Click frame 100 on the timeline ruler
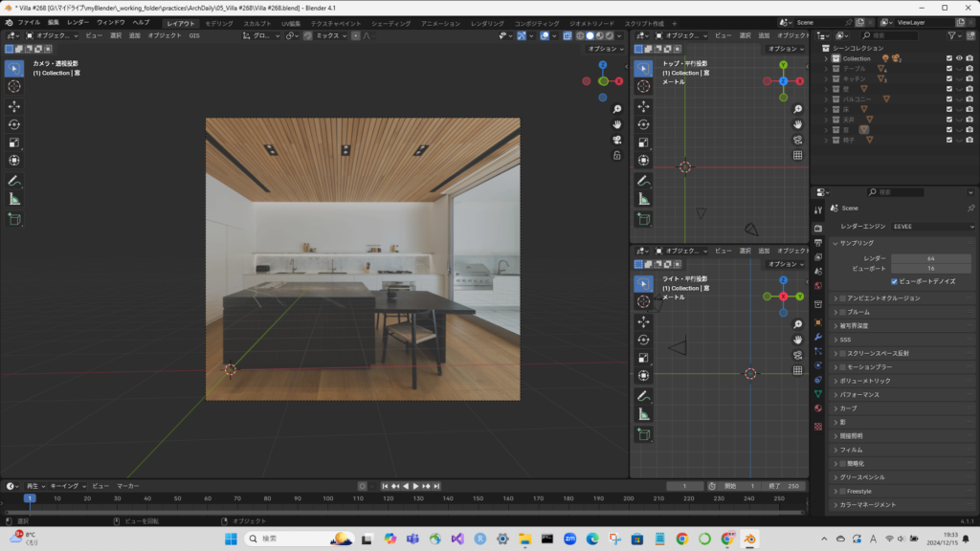This screenshot has width=980, height=551. (328, 498)
